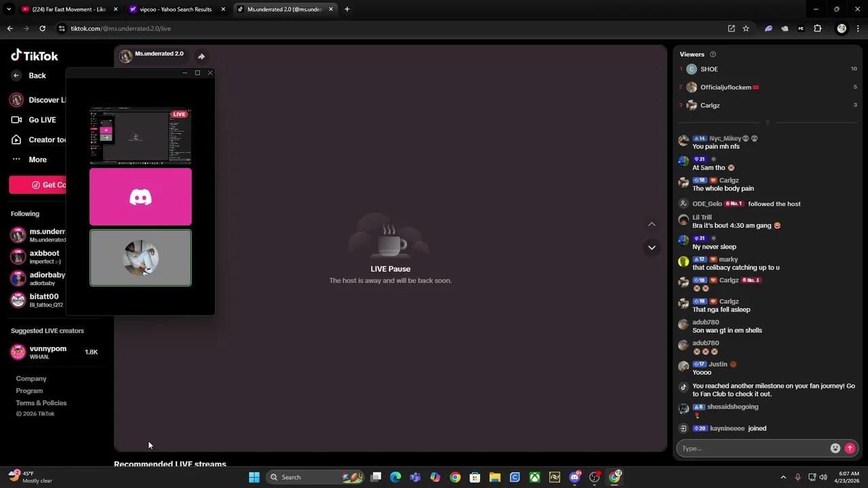Open the emoji picker in chat
The image size is (868, 488).
[x=835, y=448]
